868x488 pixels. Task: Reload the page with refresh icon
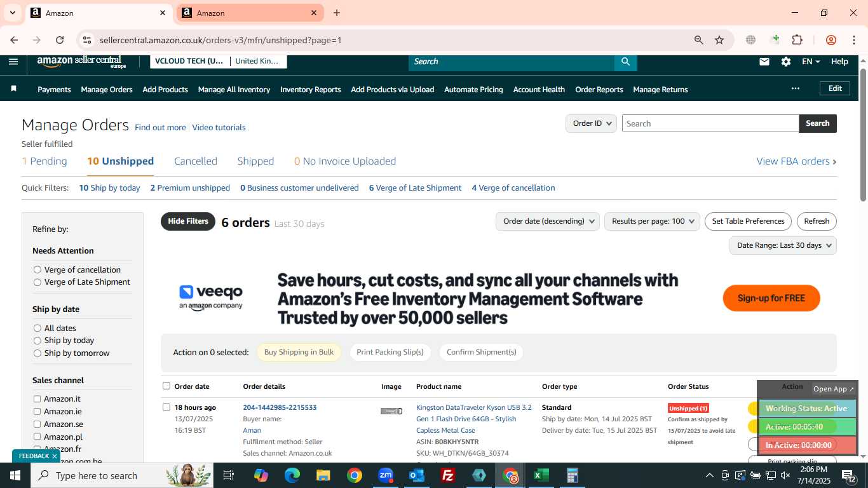tap(60, 40)
